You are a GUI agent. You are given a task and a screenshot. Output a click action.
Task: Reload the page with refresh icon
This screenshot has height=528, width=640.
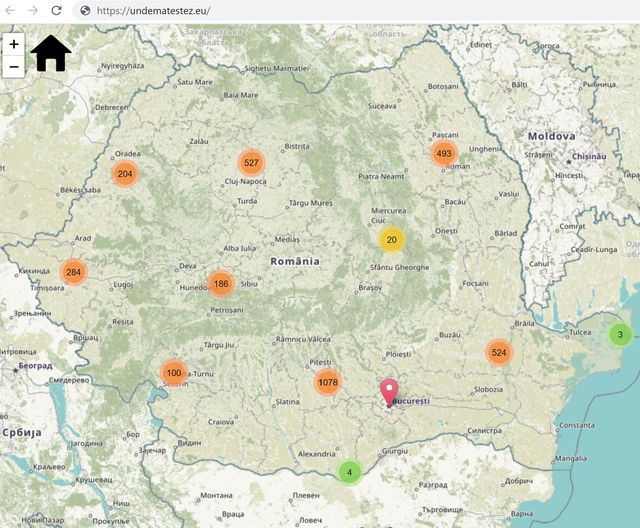tap(56, 10)
